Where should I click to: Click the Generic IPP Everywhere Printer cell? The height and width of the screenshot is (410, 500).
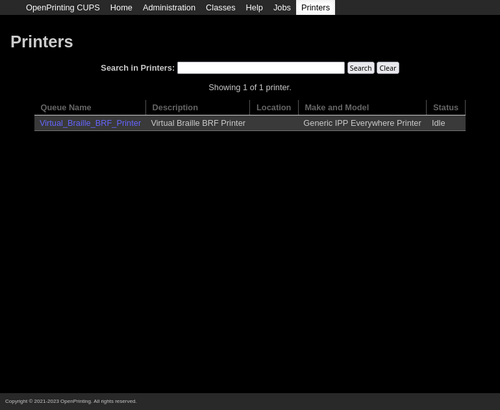(362, 123)
